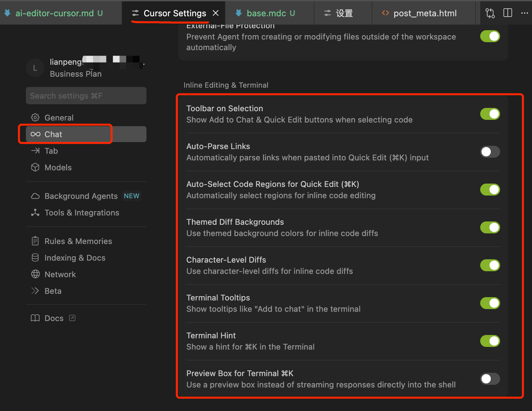
Task: Open Background Agents section
Action: pyautogui.click(x=86, y=196)
